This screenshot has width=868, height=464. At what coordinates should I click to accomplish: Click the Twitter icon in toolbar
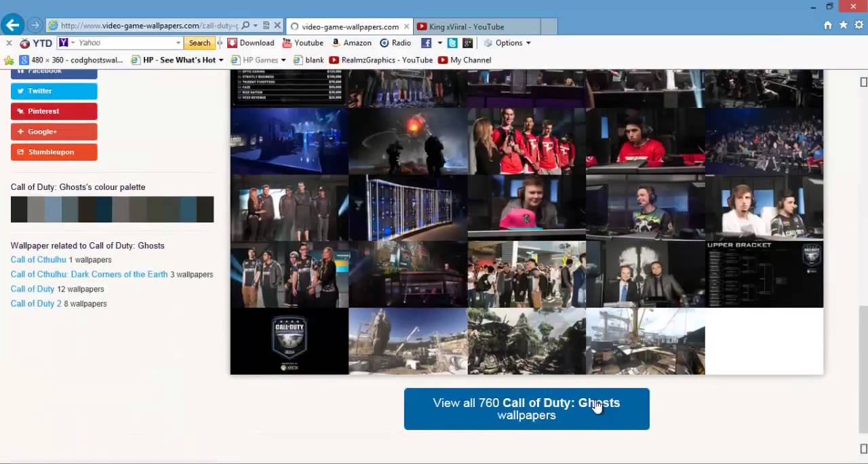click(452, 43)
